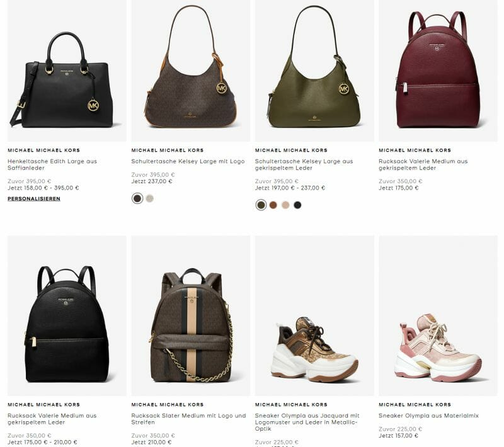Open the black Henkeltasche Edith Large product image
The height and width of the screenshot is (447, 504).
(67, 71)
